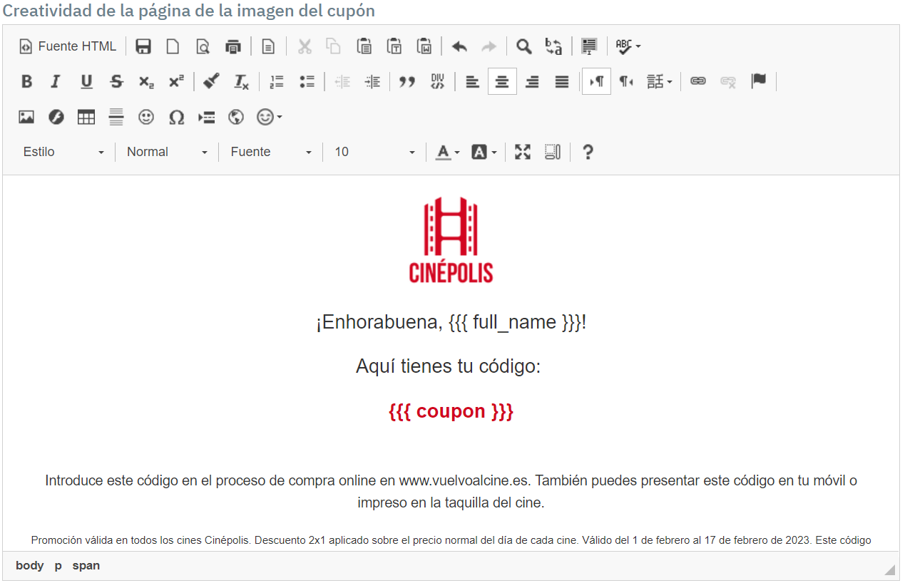Click the Copy Formatting paintbrush
The width and height of the screenshot is (905, 588).
211,81
